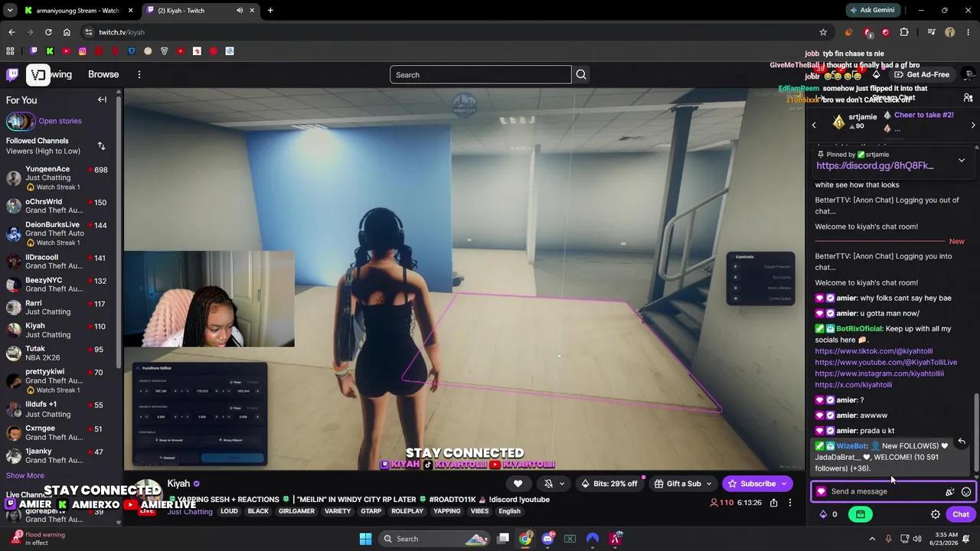Select the ROLEPLAY tag
Screen dimensions: 980x551
tap(407, 511)
